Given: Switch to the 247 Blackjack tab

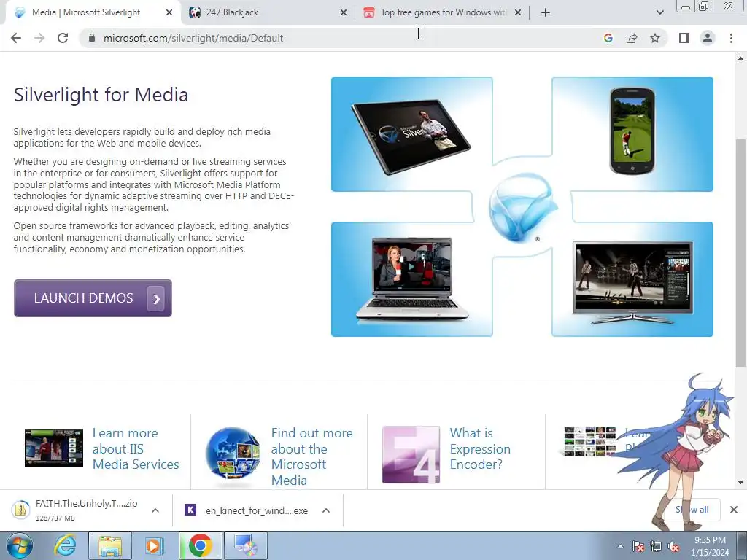Looking at the screenshot, I should 267,12.
